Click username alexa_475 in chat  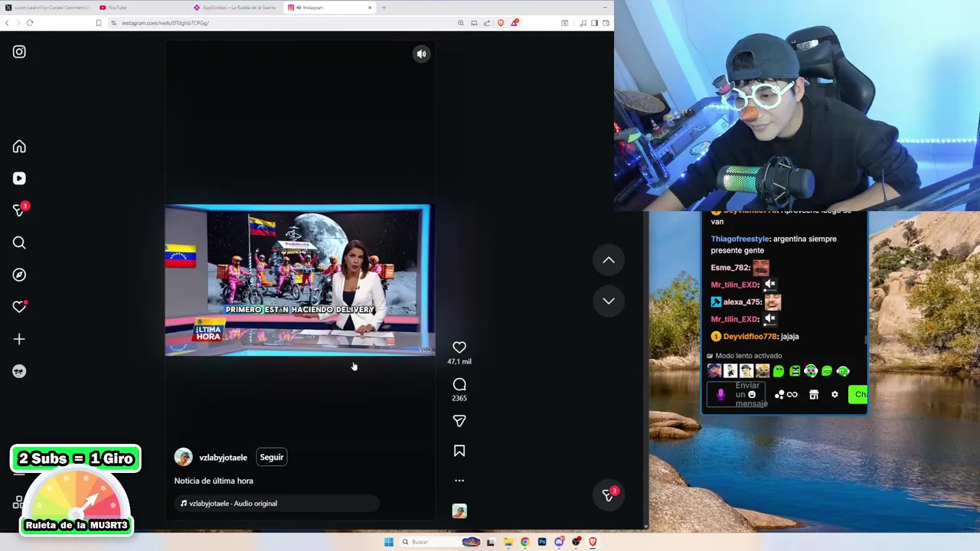tap(742, 302)
